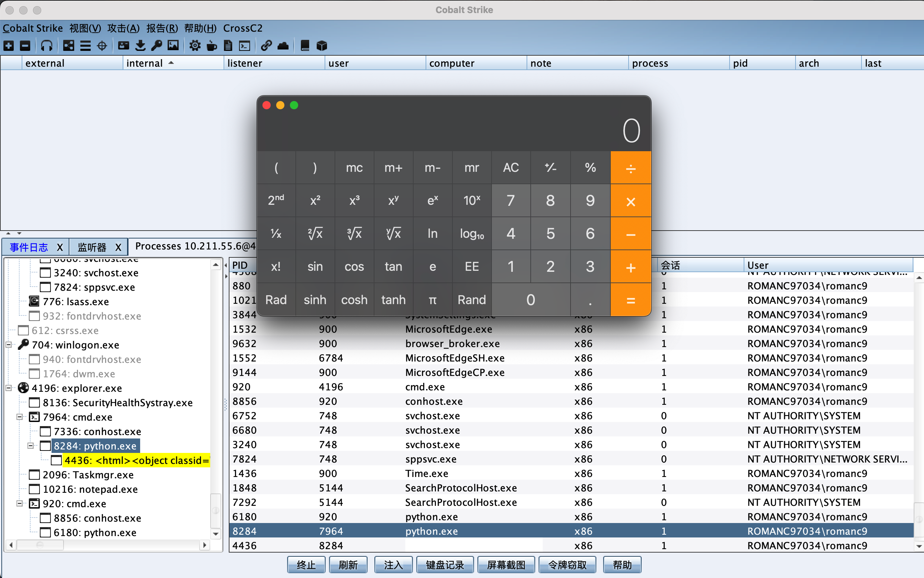The height and width of the screenshot is (578, 924).
Task: Click the disconnect minus icon in toolbar
Action: [25, 46]
